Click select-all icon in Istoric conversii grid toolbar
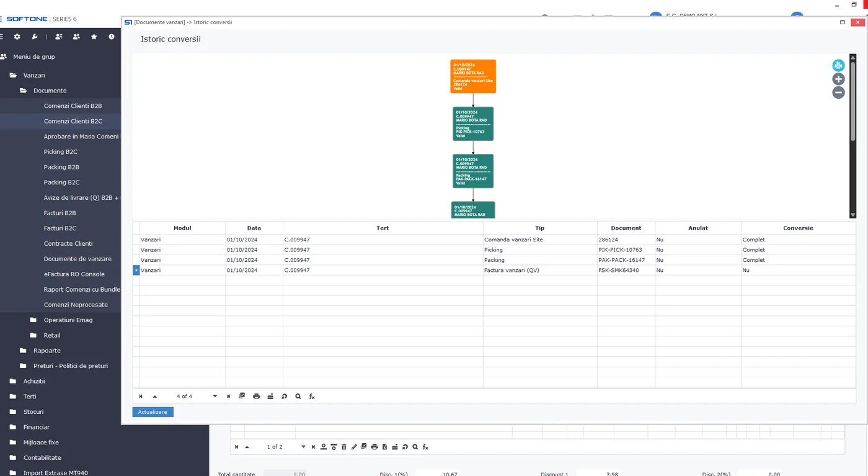The width and height of the screenshot is (868, 476). [x=242, y=396]
